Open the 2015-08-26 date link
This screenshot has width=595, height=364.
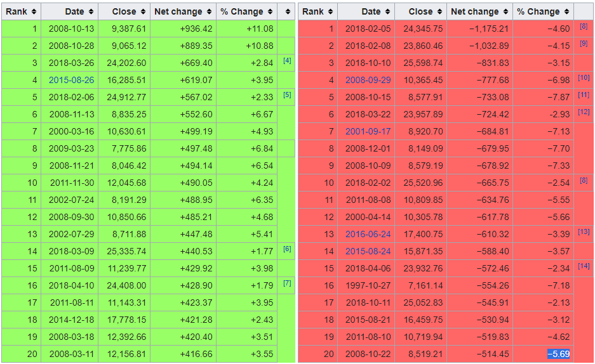71,81
